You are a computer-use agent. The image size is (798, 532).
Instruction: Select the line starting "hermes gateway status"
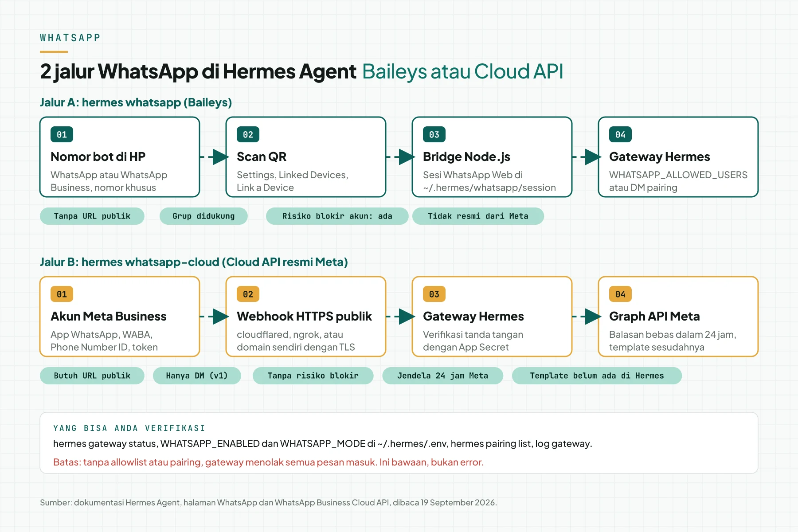point(322,444)
